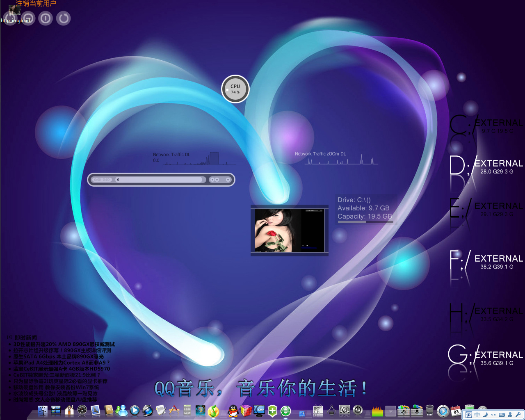Open the Finder icon in the dock

(43, 411)
